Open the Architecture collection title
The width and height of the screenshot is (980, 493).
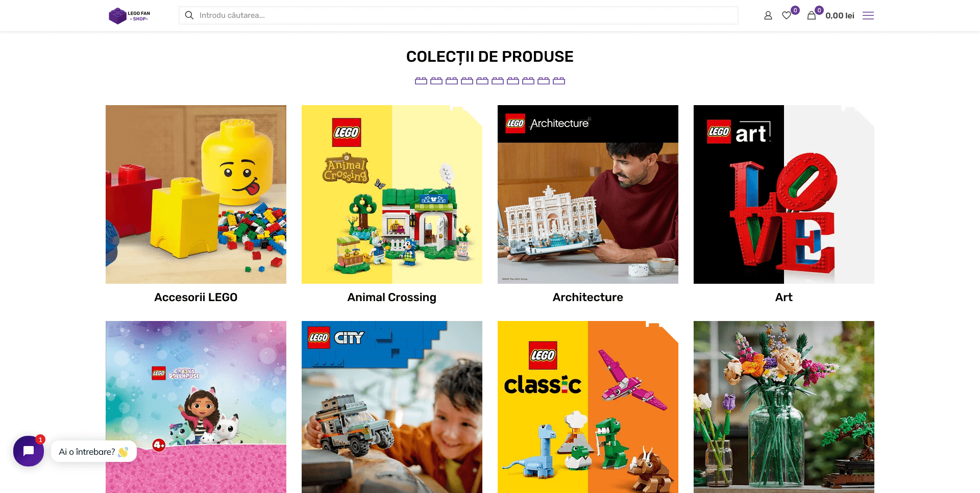588,297
